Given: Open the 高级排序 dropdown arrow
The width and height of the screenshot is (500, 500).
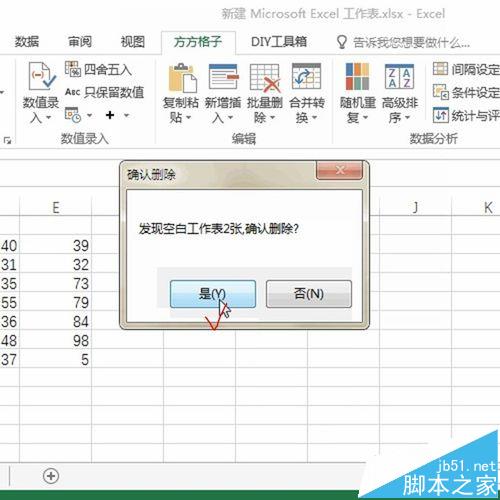Looking at the screenshot, I should click(407, 118).
